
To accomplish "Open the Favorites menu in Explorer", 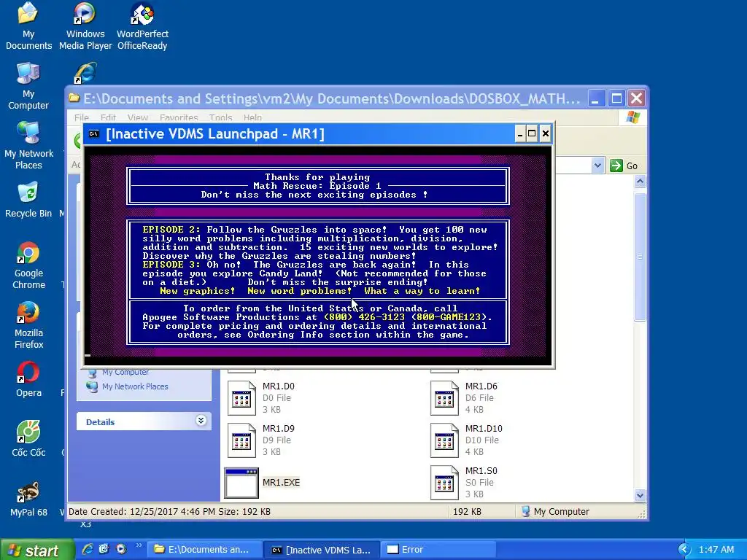I will click(x=179, y=117).
